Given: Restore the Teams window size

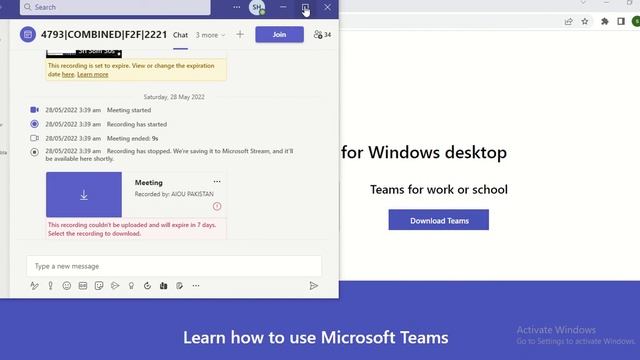Looking at the screenshot, I should [305, 7].
